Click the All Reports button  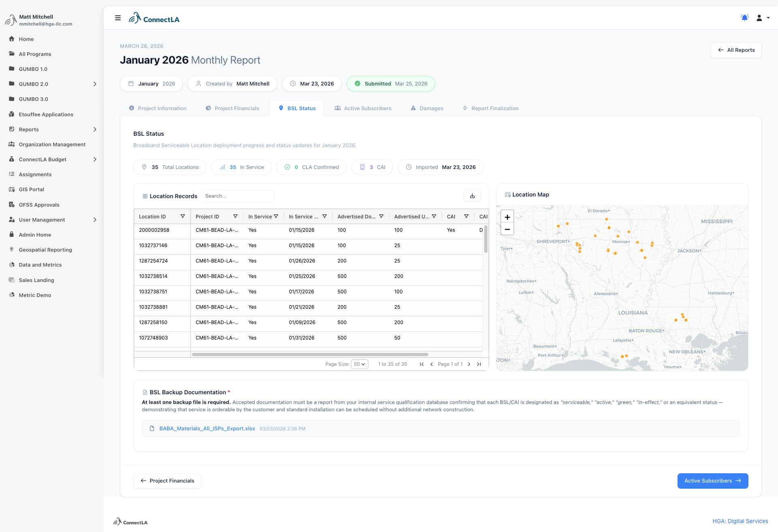click(736, 50)
